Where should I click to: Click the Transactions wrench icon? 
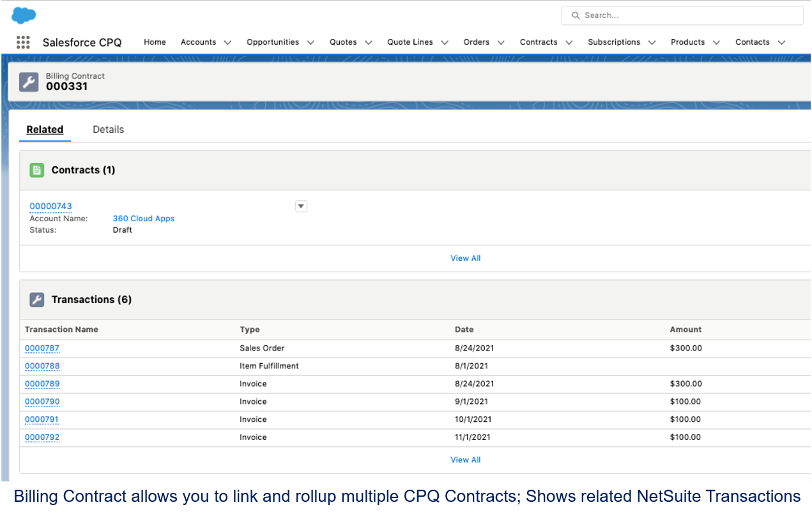pyautogui.click(x=37, y=300)
